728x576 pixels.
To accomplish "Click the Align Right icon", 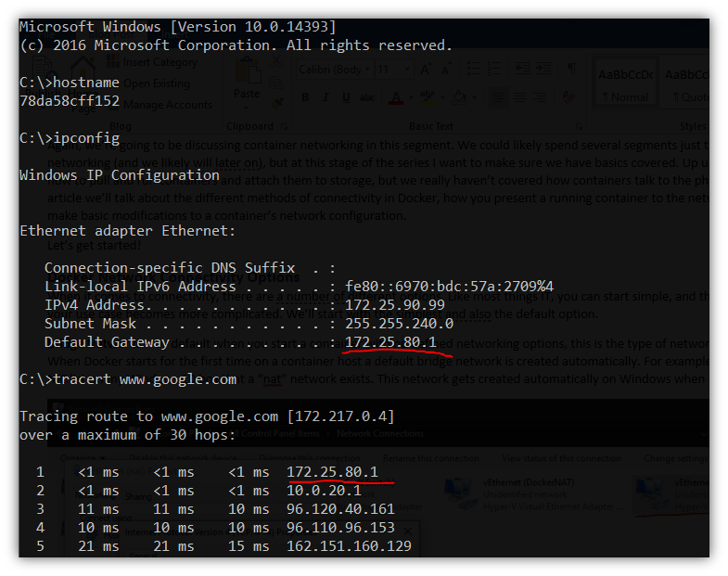I will pos(540,97).
